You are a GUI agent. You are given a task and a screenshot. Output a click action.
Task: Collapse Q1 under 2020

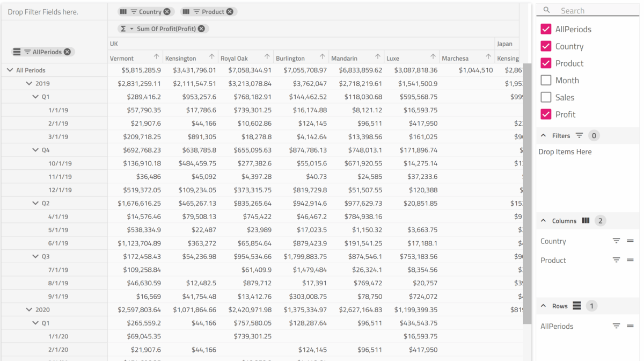[35, 323]
